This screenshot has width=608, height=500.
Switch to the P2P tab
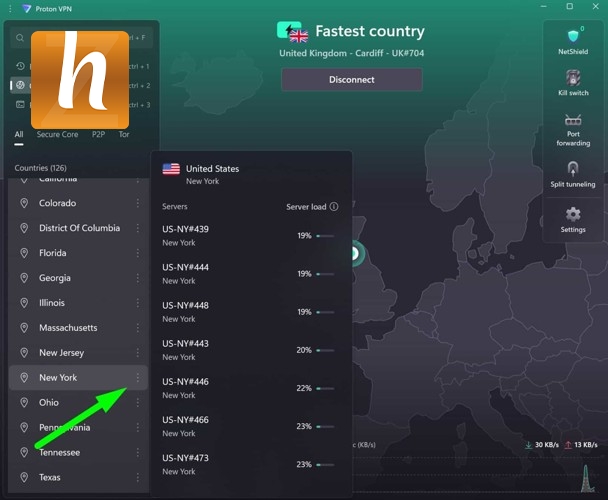(99, 134)
